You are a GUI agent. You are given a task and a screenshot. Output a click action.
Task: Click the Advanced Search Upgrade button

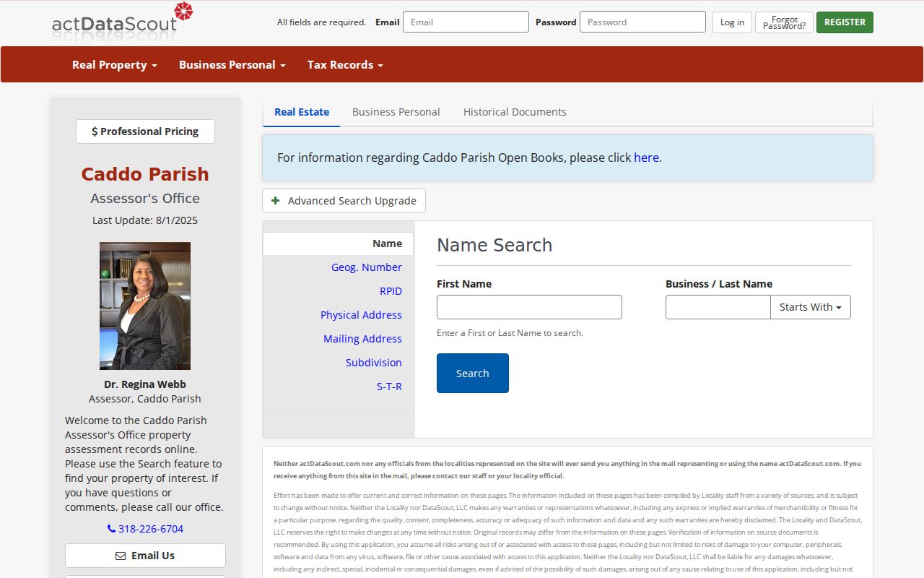pos(344,201)
